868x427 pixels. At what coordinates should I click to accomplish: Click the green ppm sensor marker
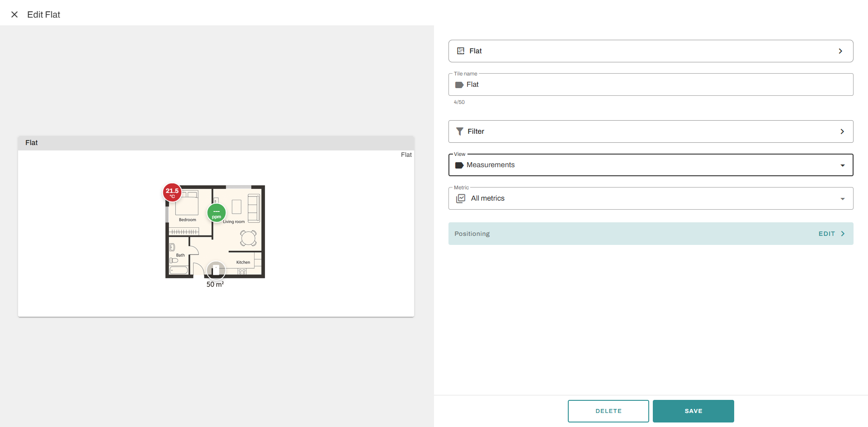(217, 213)
